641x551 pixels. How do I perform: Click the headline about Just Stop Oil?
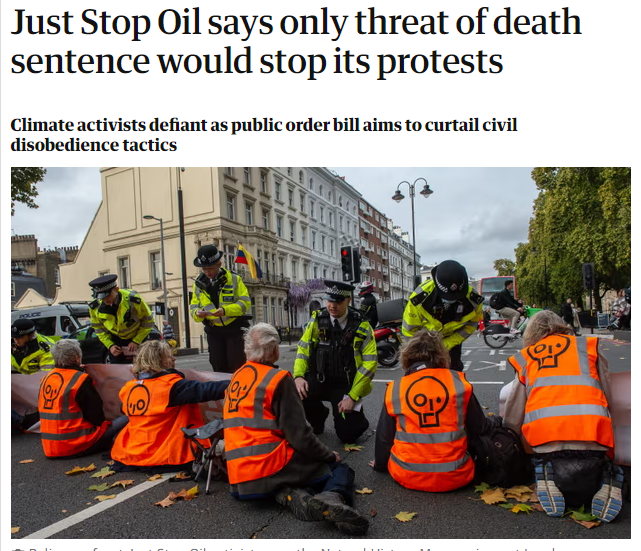click(x=296, y=41)
